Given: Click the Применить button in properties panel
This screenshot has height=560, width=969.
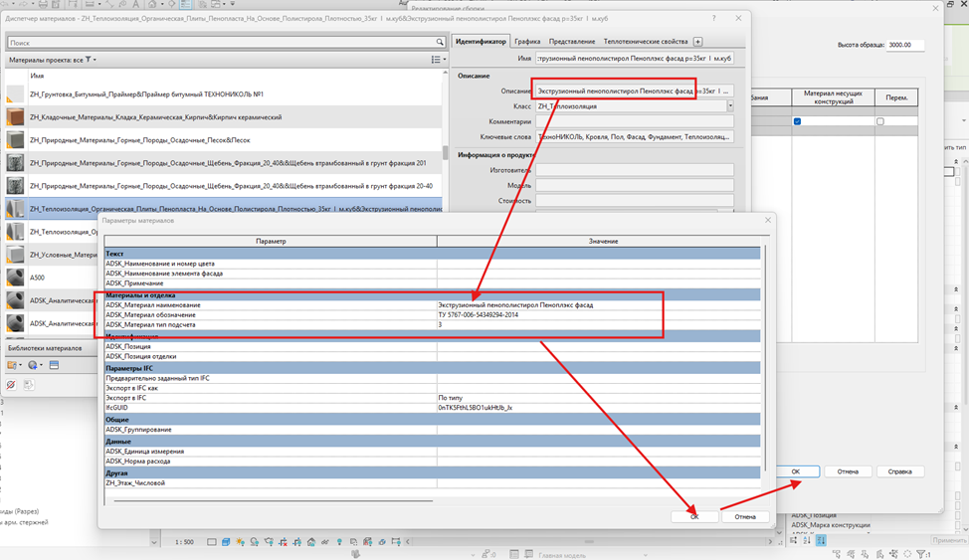Looking at the screenshot, I should pyautogui.click(x=949, y=540).
